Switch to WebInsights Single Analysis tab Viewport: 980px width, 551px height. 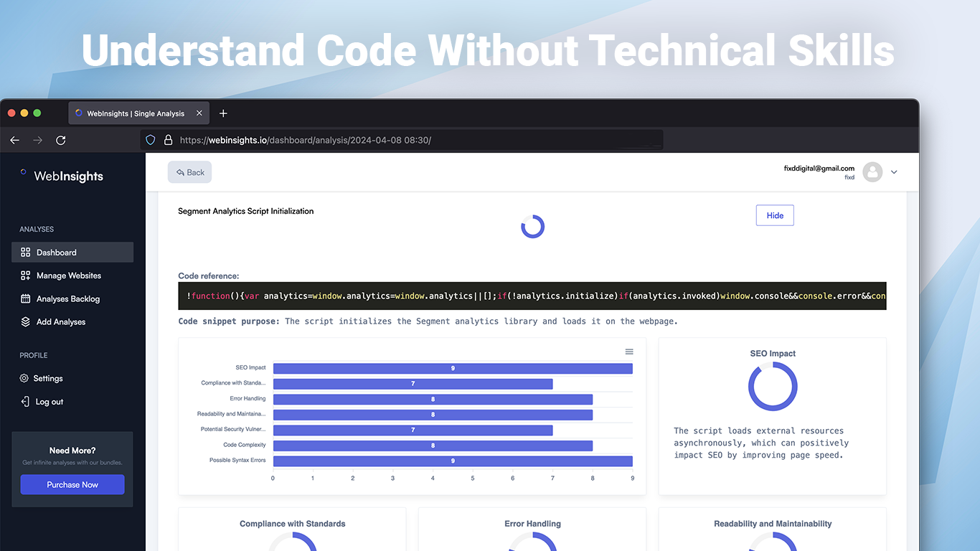[140, 113]
